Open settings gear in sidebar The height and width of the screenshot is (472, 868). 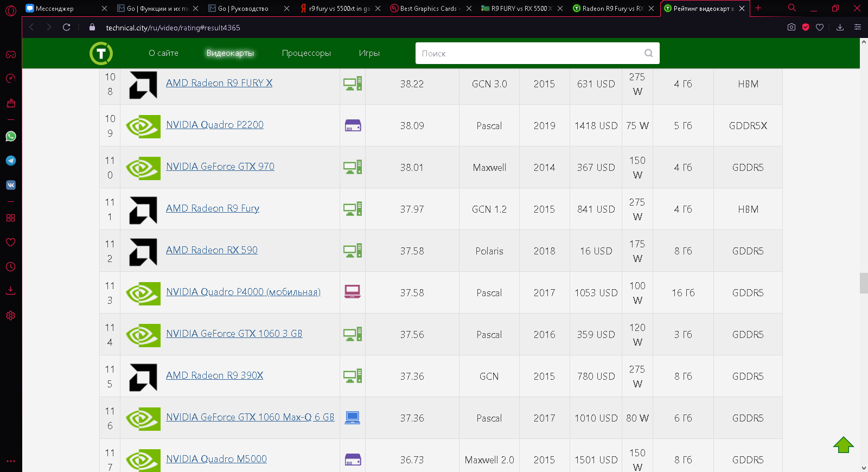11,315
